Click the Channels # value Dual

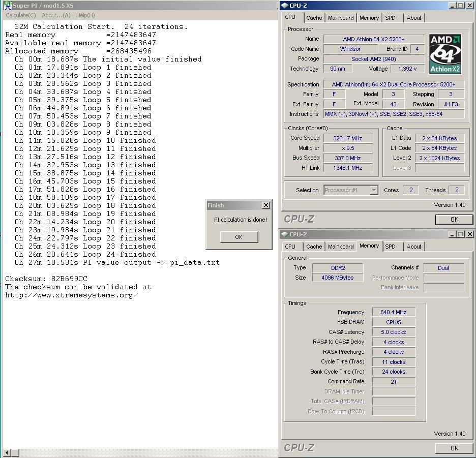(x=443, y=268)
